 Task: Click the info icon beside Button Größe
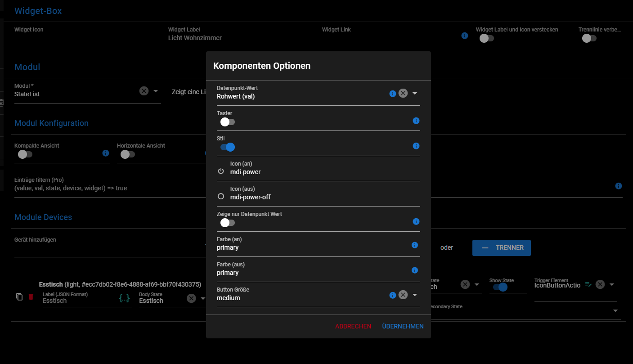(392, 295)
